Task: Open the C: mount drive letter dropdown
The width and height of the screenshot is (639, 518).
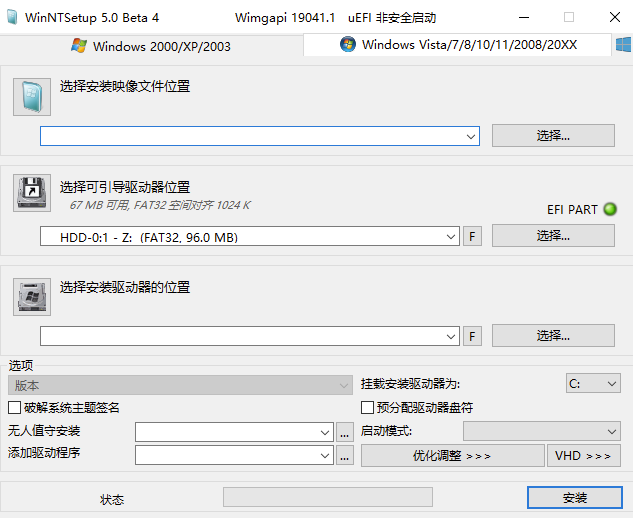Action: (593, 384)
